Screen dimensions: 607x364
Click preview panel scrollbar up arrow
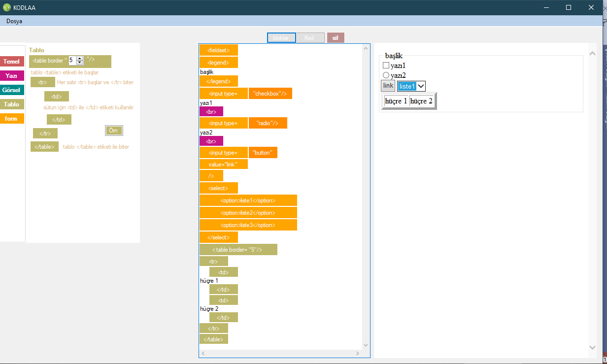click(x=593, y=54)
